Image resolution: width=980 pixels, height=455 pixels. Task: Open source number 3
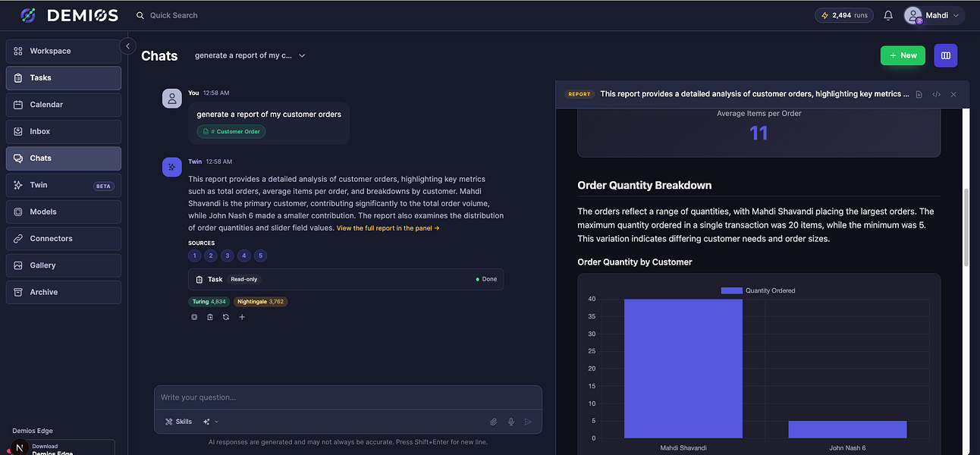pyautogui.click(x=228, y=256)
